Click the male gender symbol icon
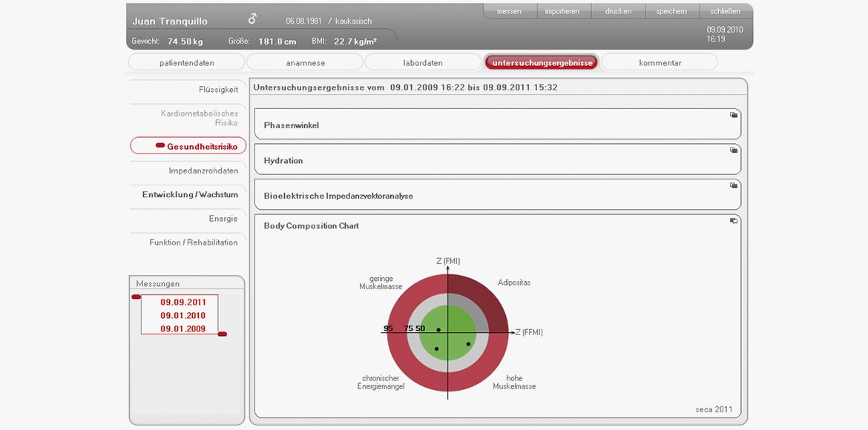 (252, 19)
